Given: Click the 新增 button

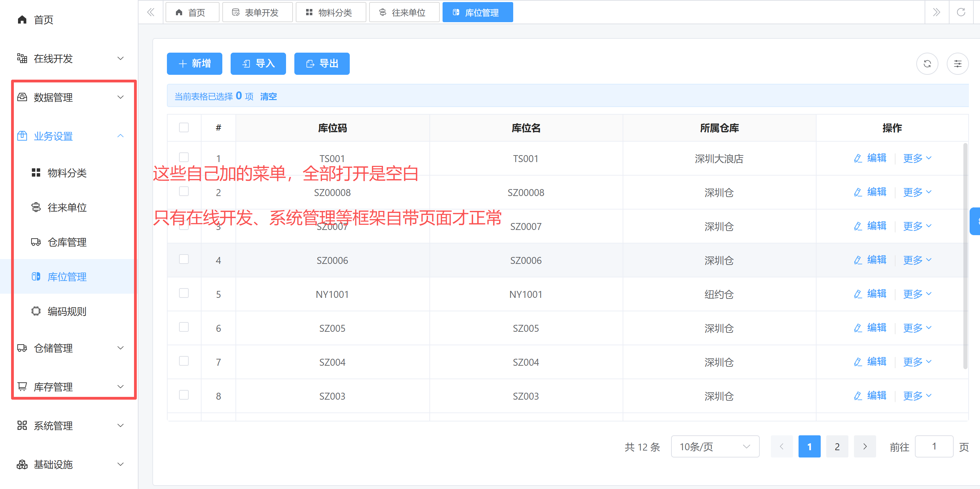Looking at the screenshot, I should (x=194, y=64).
